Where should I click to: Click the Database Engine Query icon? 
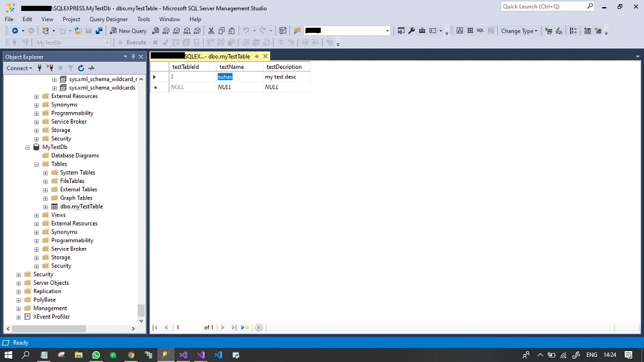point(156,31)
